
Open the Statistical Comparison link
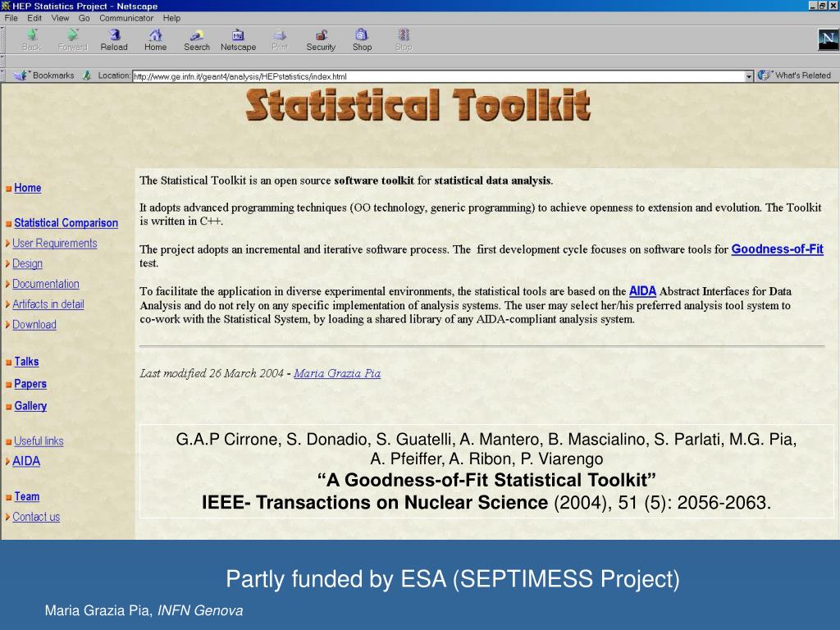pyautogui.click(x=66, y=223)
